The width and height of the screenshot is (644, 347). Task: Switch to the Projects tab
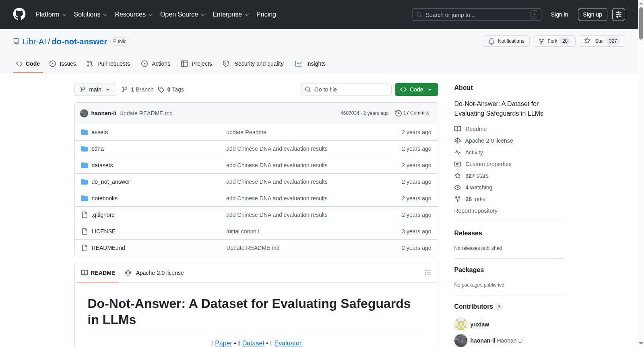(196, 64)
